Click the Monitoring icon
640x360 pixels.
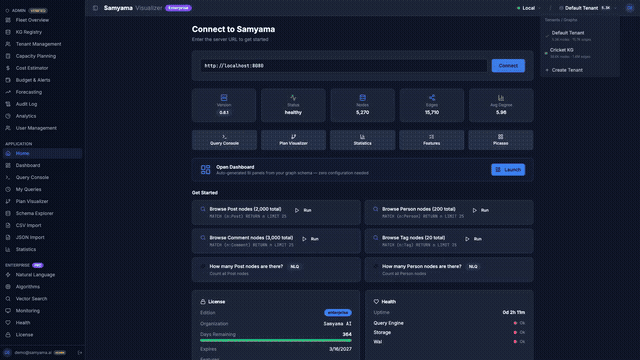point(8,311)
